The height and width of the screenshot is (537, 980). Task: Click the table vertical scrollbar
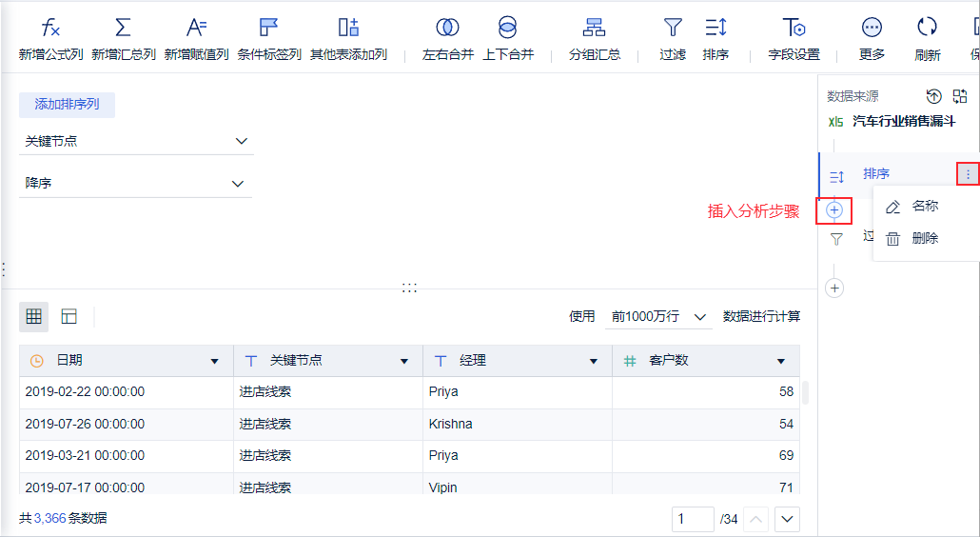click(806, 392)
